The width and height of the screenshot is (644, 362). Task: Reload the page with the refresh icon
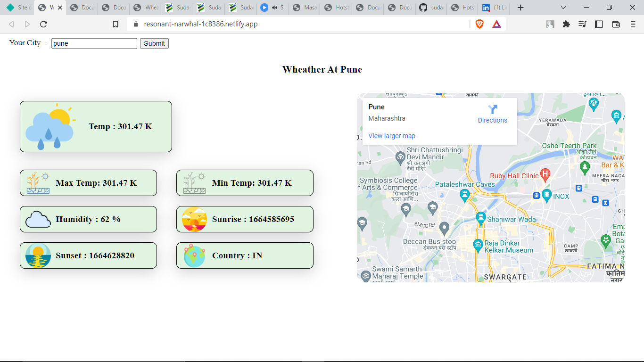43,24
